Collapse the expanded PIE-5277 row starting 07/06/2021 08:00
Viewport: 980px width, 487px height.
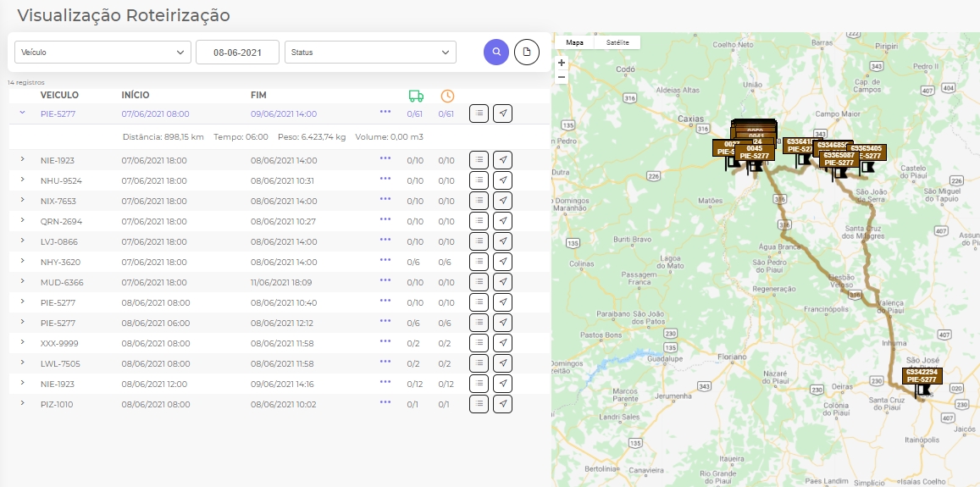pyautogui.click(x=23, y=113)
